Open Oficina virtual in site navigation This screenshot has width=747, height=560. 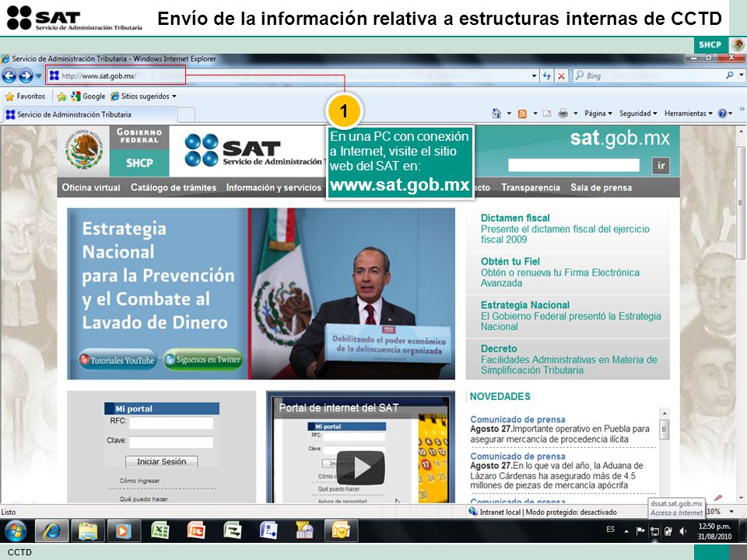(91, 187)
